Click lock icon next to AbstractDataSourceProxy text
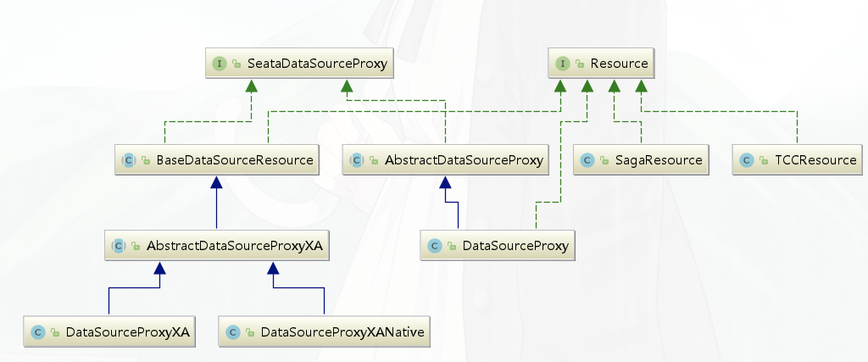 (x=374, y=161)
